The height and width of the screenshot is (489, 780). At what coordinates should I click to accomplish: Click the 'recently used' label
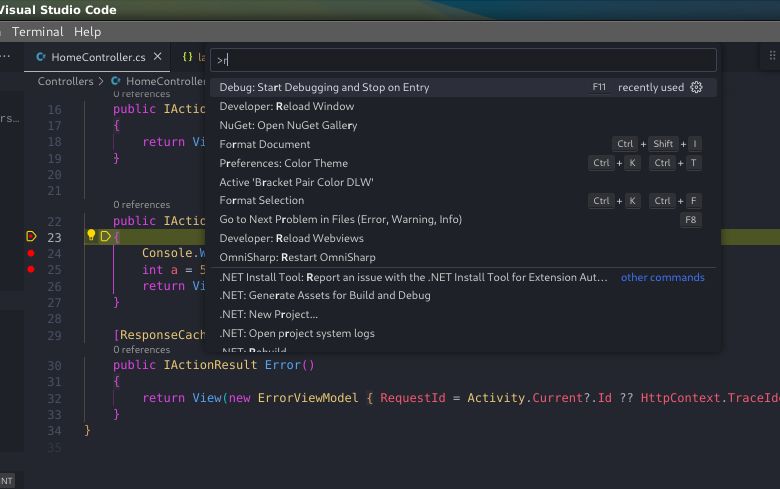pos(651,87)
